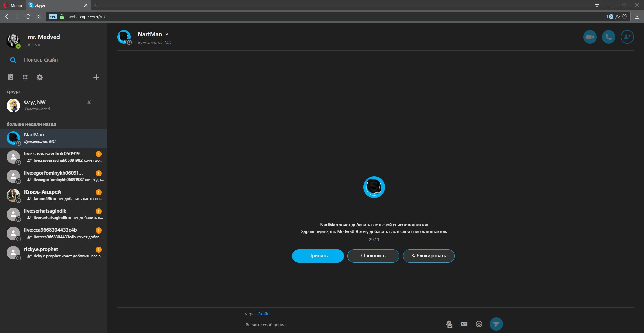The width and height of the screenshot is (644, 333).
Task: Start an audio call with NartMan
Action: (608, 37)
